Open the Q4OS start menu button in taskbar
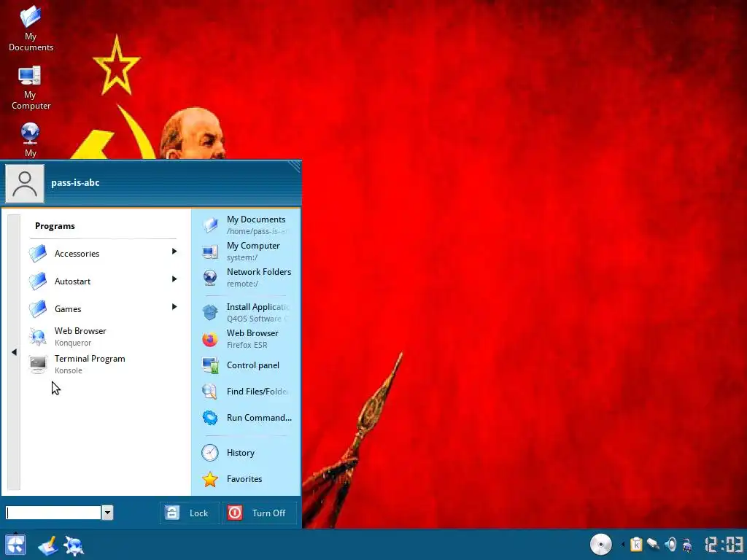Screen dimensions: 747x560 click(15, 545)
